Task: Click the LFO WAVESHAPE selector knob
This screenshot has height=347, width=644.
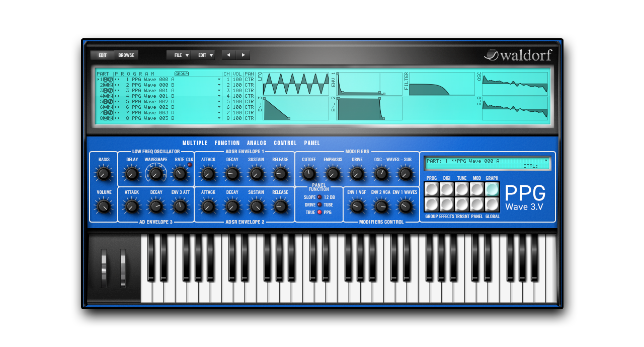Action: click(x=155, y=174)
